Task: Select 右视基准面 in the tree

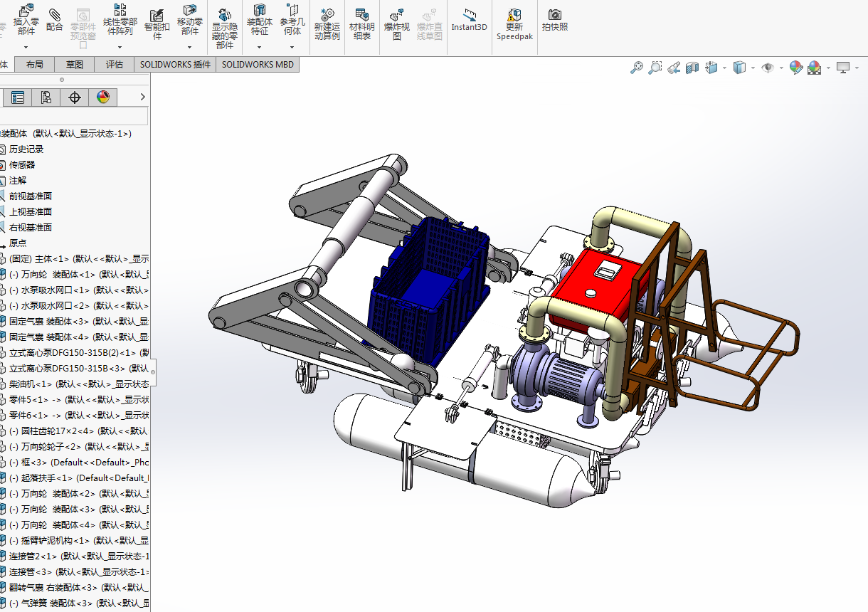Action: [31, 227]
